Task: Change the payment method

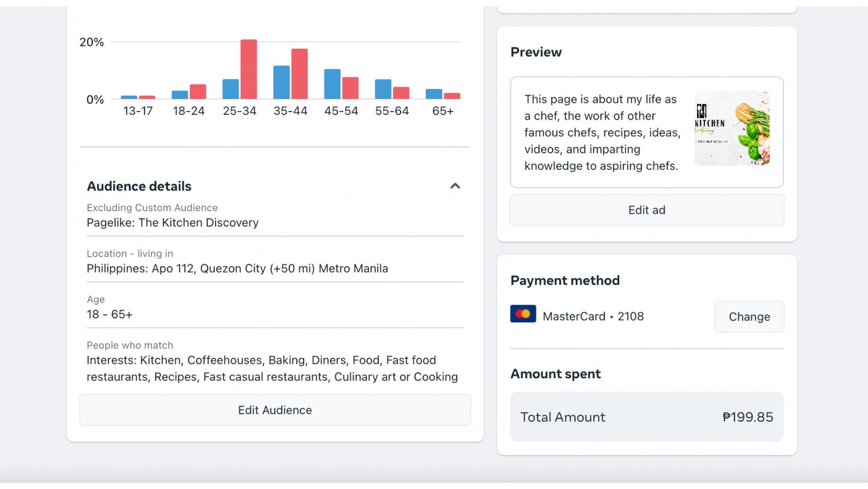Action: (749, 316)
